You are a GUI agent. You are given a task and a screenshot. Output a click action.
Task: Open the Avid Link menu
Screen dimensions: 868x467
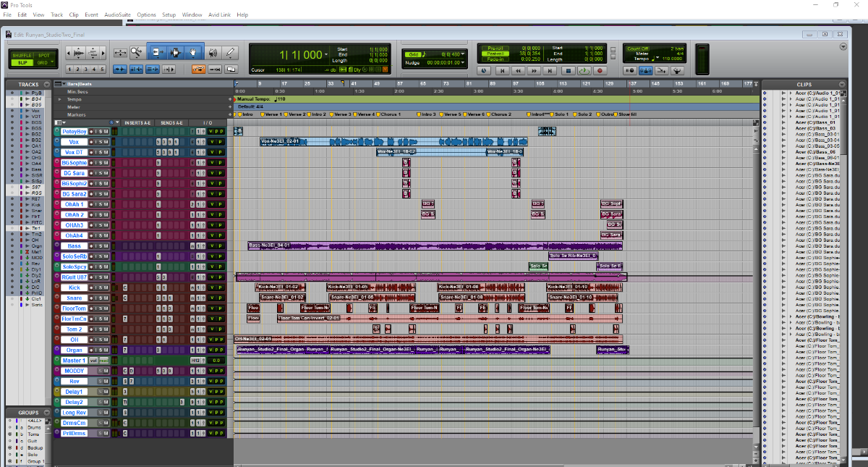(x=218, y=14)
